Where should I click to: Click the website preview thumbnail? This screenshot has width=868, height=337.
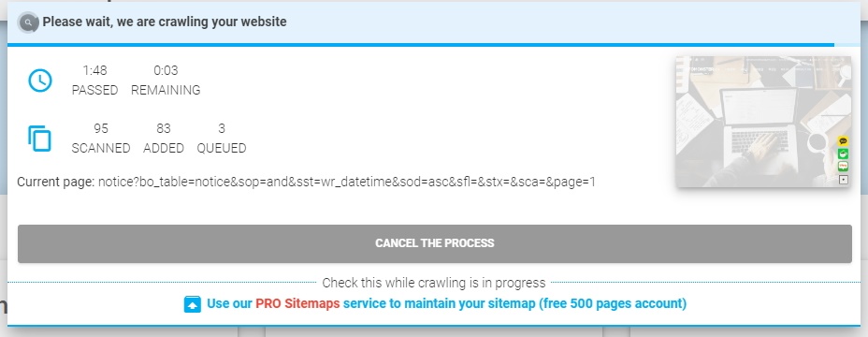(x=763, y=122)
